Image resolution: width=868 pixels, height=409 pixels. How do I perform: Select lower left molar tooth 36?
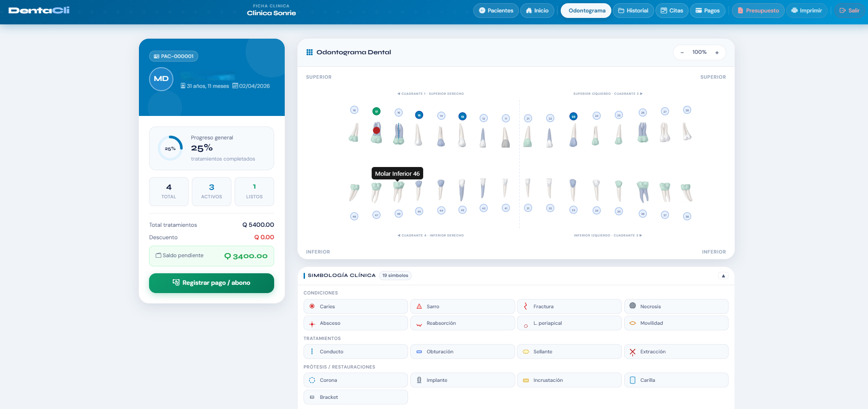(643, 191)
